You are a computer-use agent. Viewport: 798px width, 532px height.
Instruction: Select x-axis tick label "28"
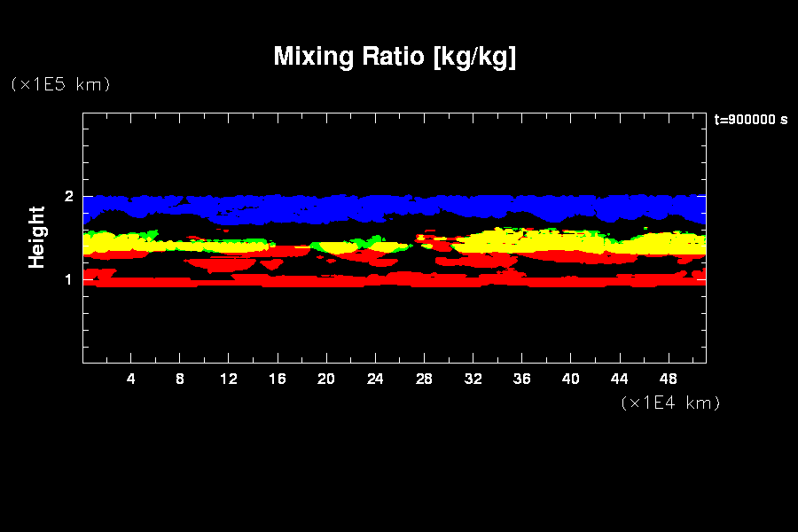click(x=424, y=379)
